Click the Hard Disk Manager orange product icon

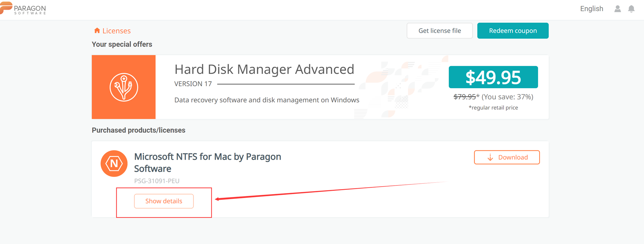pyautogui.click(x=123, y=87)
